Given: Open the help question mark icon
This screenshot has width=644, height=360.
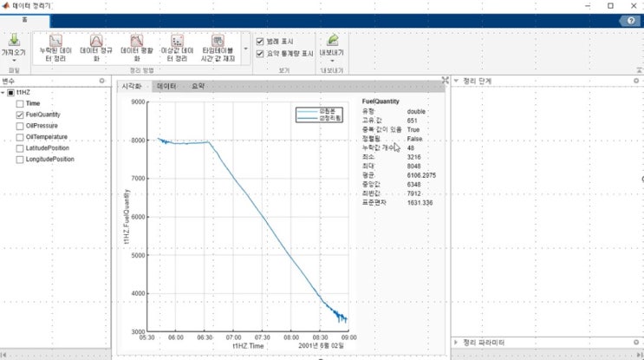Looking at the screenshot, I should pos(631,21).
